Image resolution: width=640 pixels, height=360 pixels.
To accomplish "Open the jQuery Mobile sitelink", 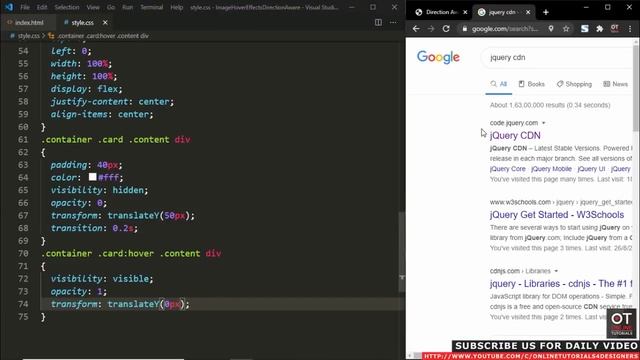I will pos(551,169).
